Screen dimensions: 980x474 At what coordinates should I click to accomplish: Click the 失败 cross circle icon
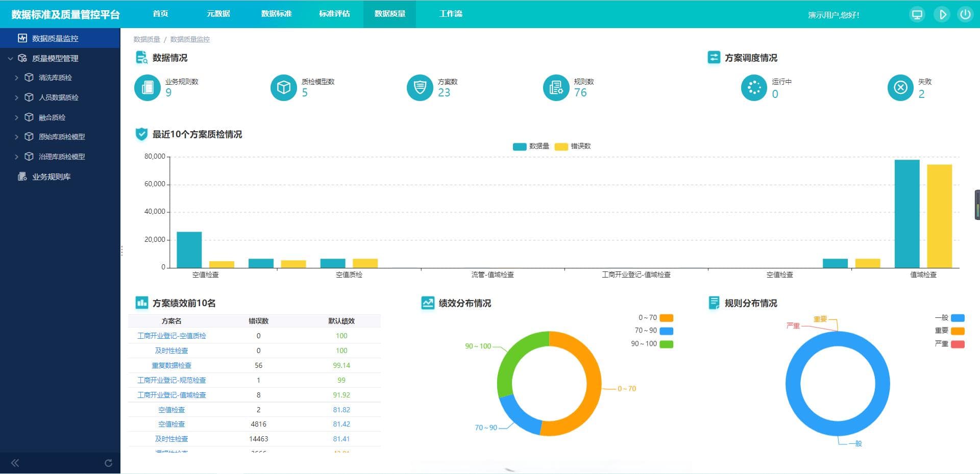click(900, 88)
